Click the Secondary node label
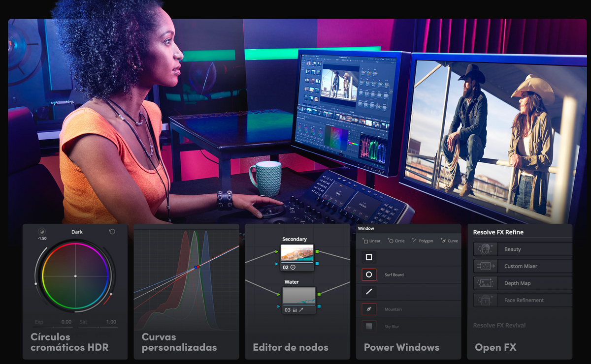591x364 pixels. coord(295,239)
